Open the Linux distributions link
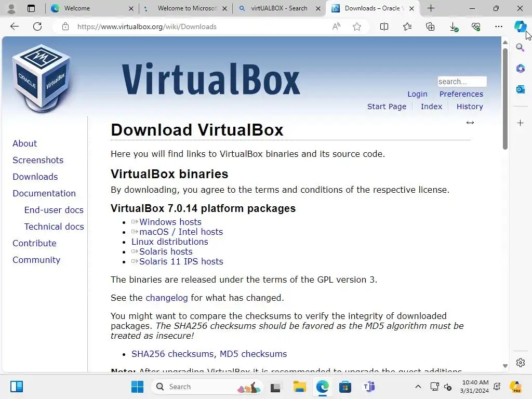 point(170,242)
